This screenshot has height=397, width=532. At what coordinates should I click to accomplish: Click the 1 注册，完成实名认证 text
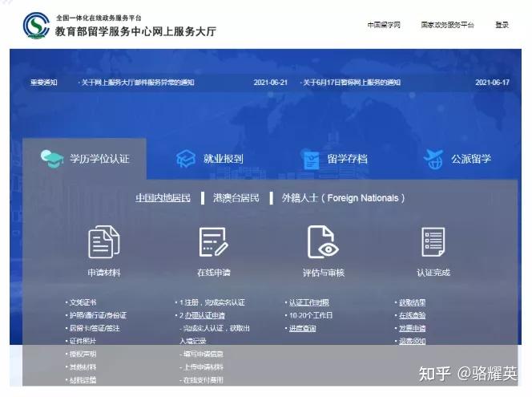point(212,302)
